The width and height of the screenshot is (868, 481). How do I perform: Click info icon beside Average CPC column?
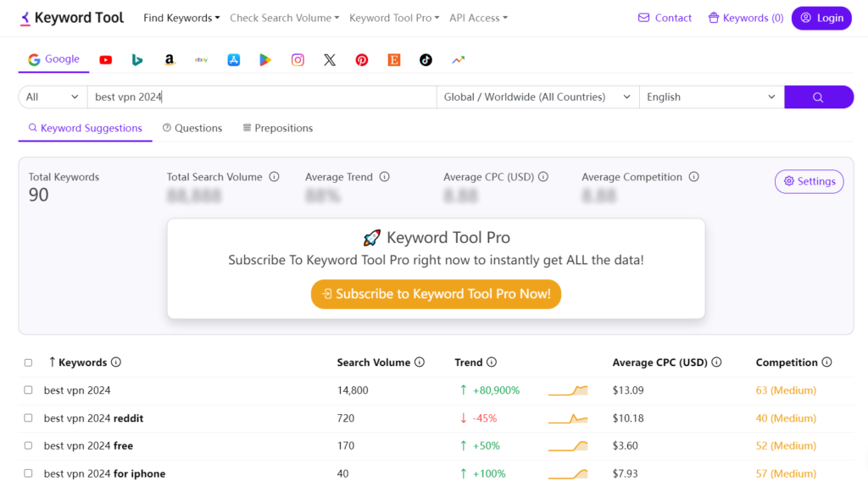(x=716, y=362)
